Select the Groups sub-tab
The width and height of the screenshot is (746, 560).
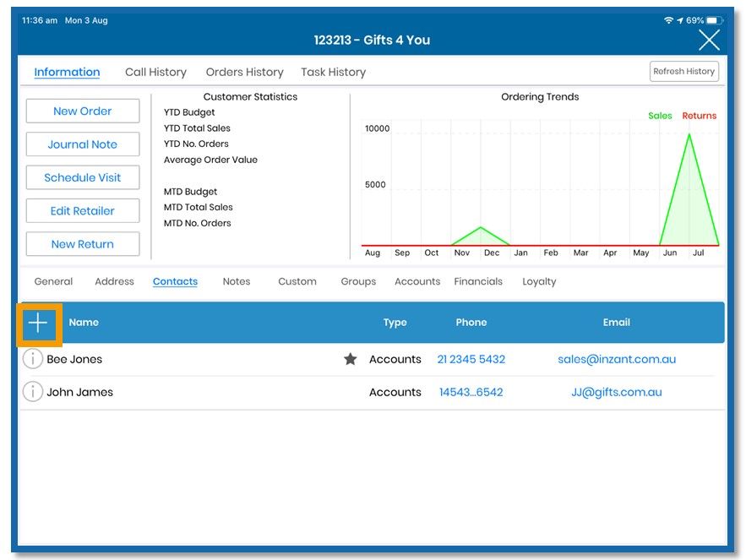pos(358,281)
